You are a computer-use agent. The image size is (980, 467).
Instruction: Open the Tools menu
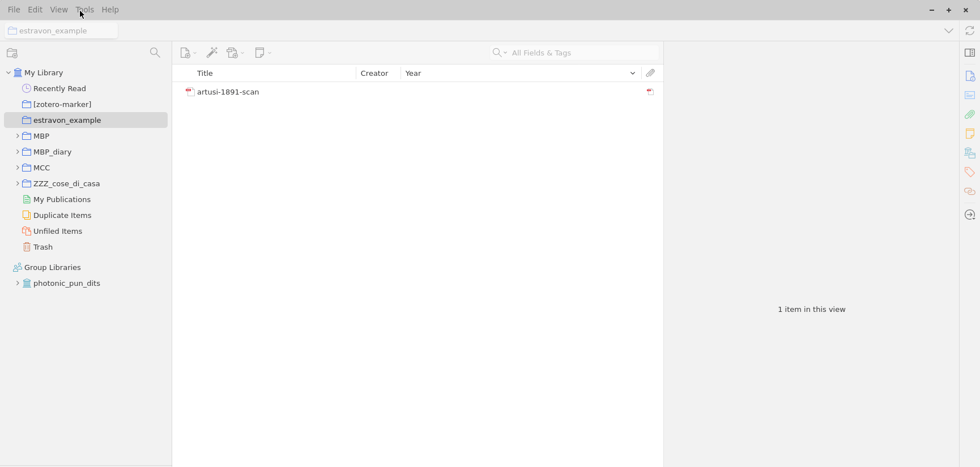point(85,10)
